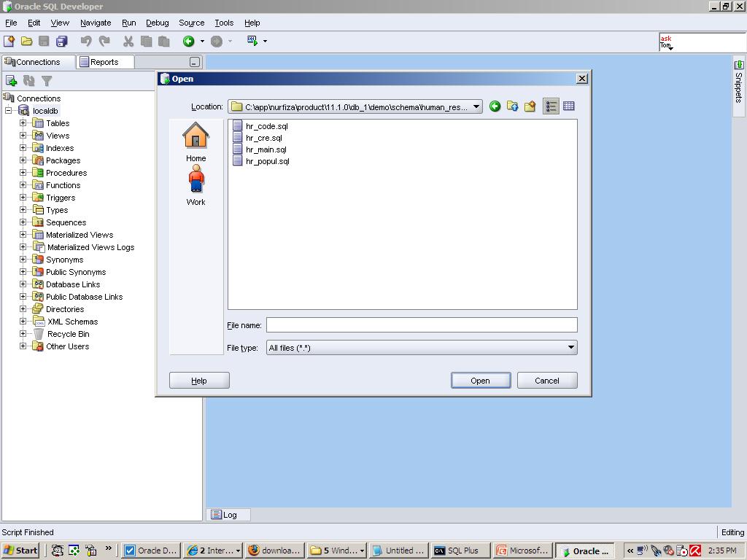Open the Location path dropdown
This screenshot has width=747, height=560.
(477, 106)
